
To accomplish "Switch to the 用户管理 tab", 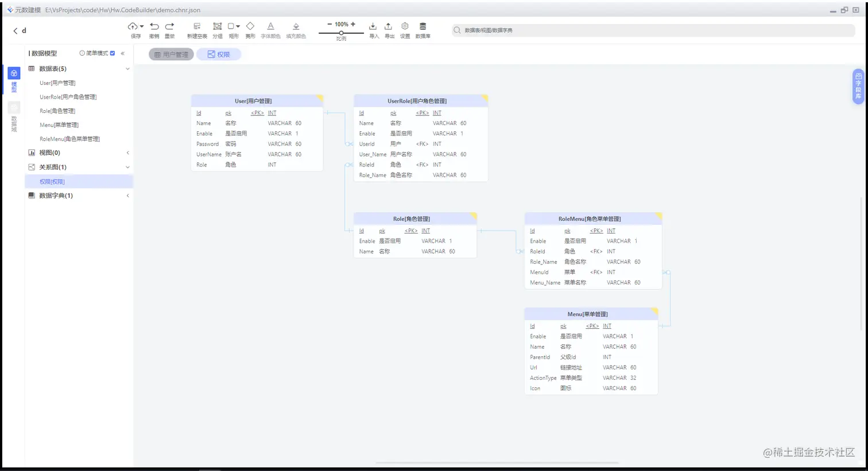I will 171,55.
